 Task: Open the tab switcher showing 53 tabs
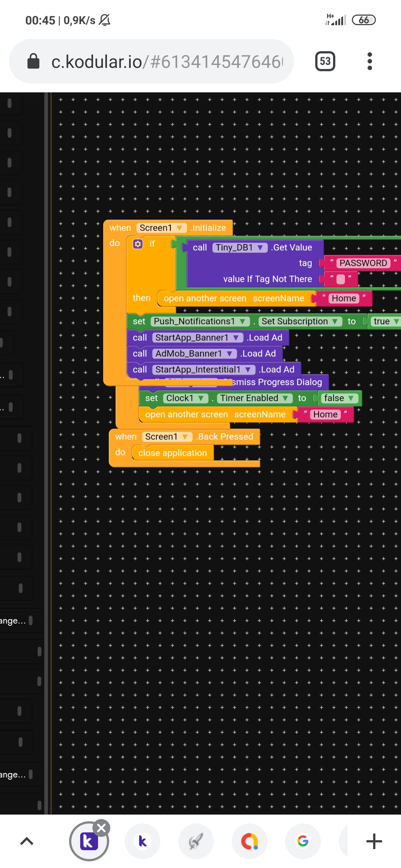[x=325, y=61]
